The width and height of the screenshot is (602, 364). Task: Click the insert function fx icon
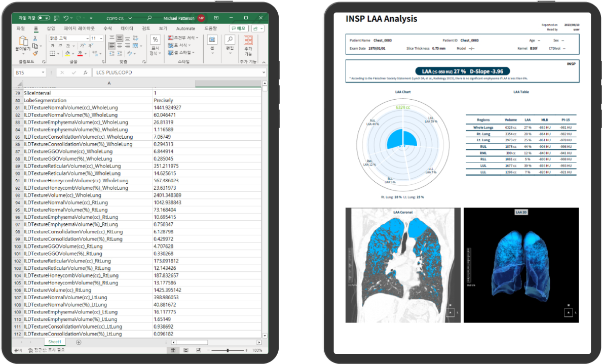click(x=85, y=72)
